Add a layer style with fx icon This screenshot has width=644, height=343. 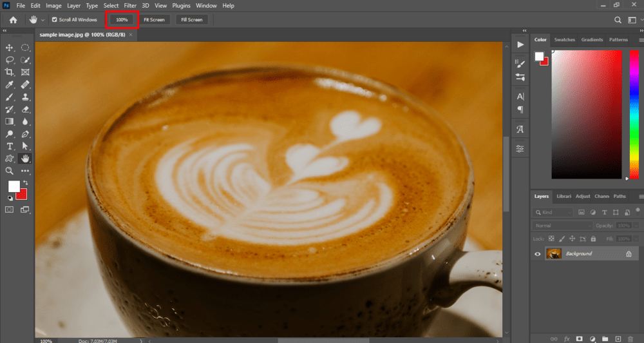pyautogui.click(x=567, y=339)
